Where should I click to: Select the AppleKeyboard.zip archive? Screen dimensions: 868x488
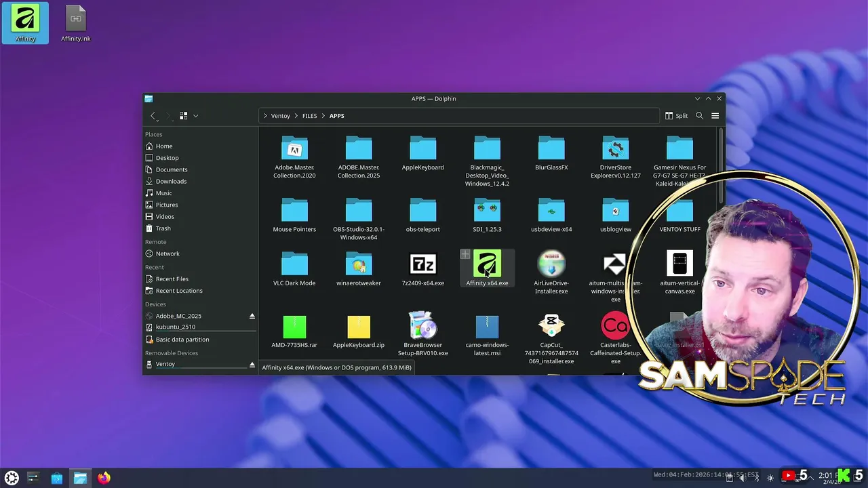click(359, 331)
